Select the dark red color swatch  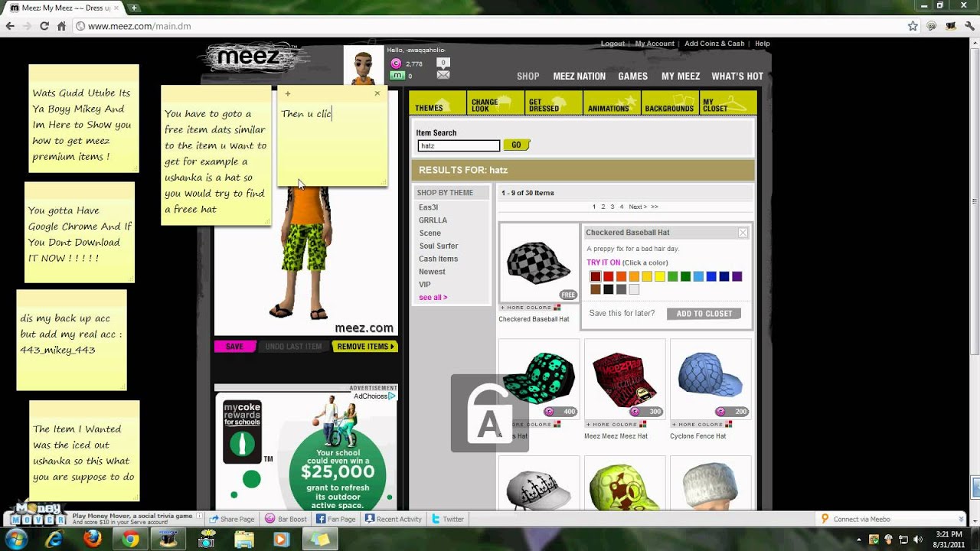pos(595,276)
